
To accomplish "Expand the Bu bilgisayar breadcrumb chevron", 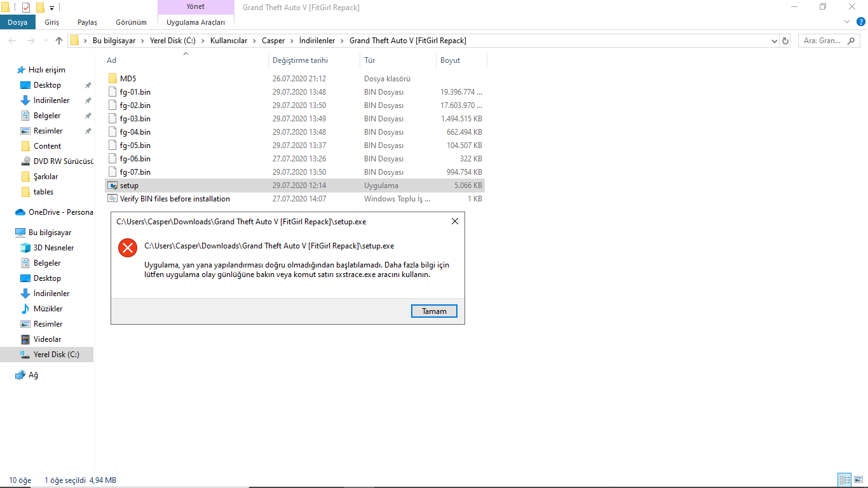I will tap(143, 41).
